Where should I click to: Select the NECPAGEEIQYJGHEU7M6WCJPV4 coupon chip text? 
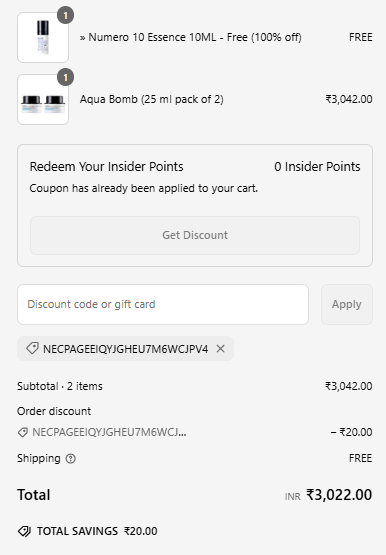pos(126,349)
